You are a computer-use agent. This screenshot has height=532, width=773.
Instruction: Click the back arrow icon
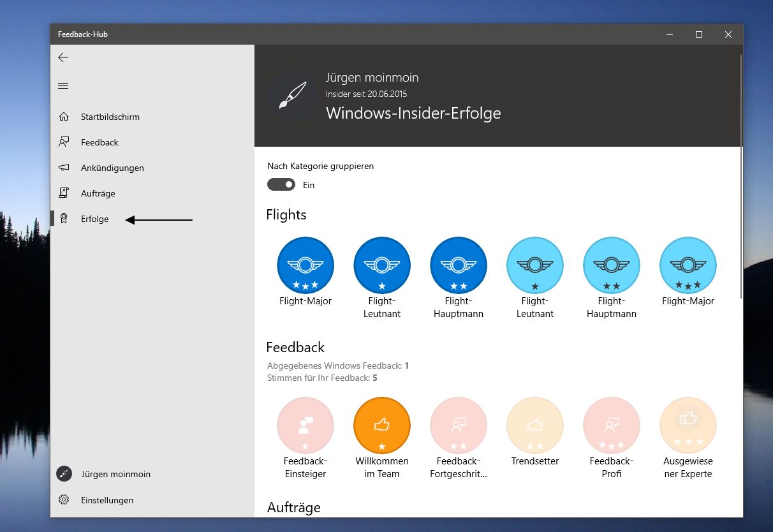click(x=63, y=57)
